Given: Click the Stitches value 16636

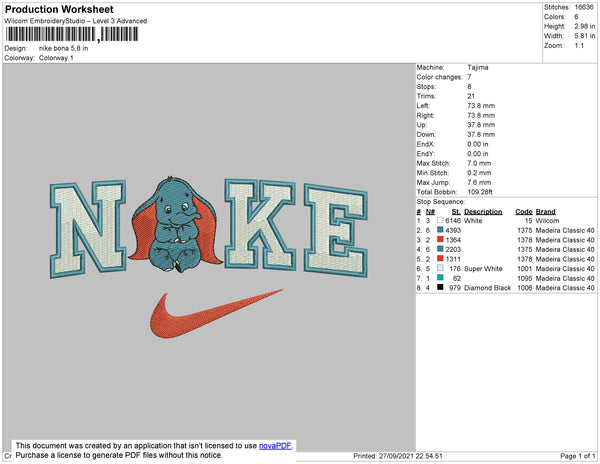Looking at the screenshot, I should [x=584, y=7].
